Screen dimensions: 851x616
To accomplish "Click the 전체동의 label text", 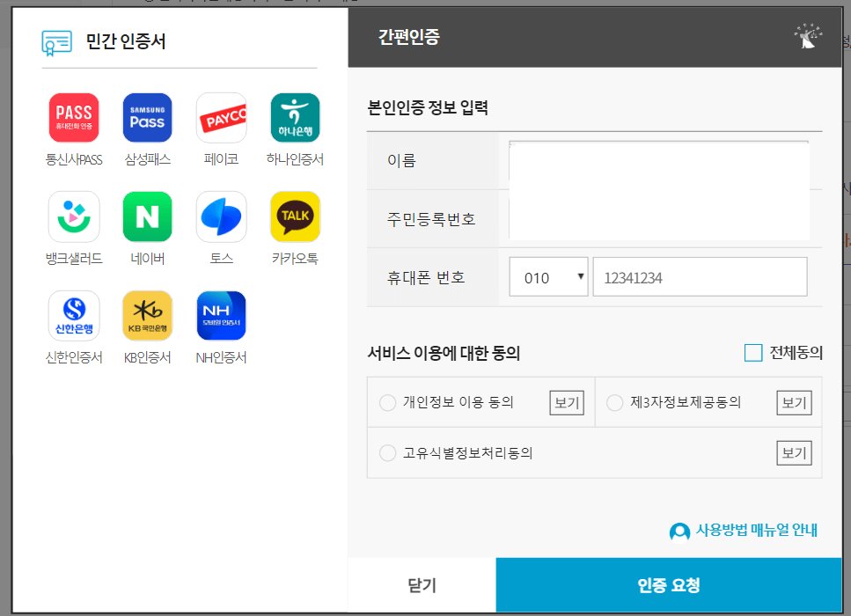I will coord(796,353).
